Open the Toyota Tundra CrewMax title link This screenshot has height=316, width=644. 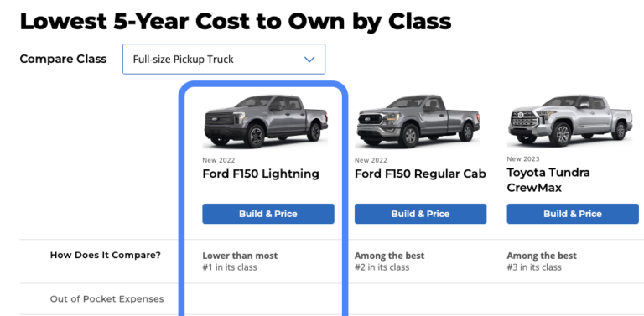pos(548,179)
